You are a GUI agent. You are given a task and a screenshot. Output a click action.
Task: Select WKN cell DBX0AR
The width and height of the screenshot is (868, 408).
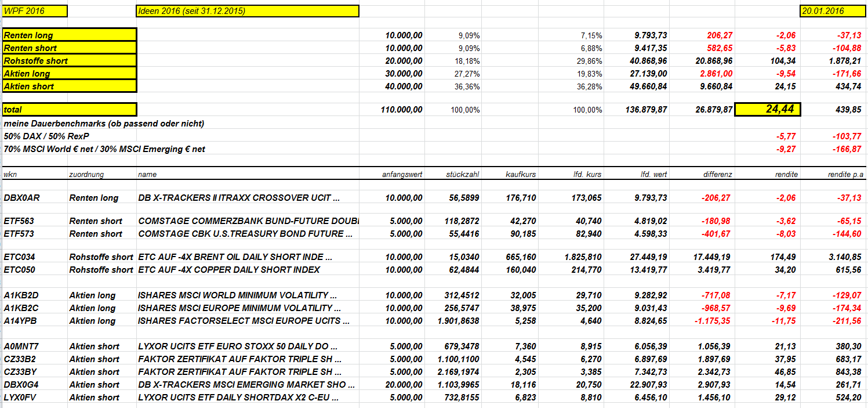(21, 197)
